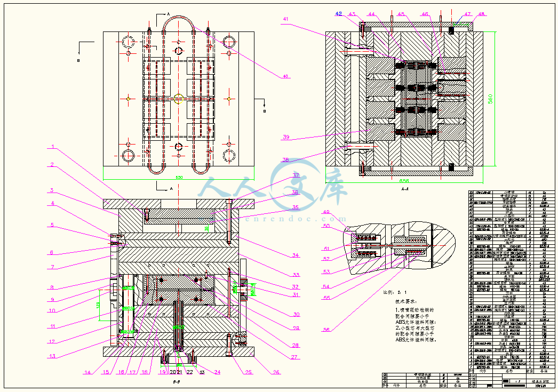Select callout number 3 on the left
The image size is (558, 392).
tap(52, 190)
